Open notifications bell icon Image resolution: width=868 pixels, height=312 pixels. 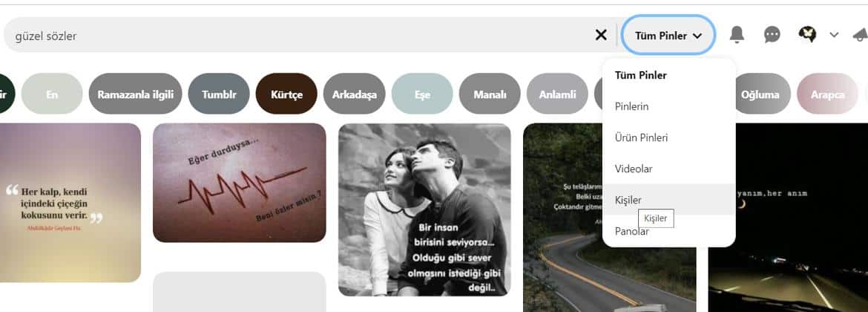[x=737, y=35]
